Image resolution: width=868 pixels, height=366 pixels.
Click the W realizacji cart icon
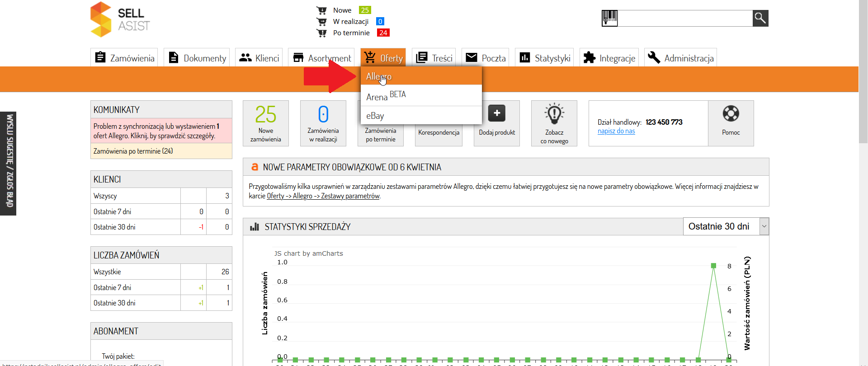[x=321, y=21]
